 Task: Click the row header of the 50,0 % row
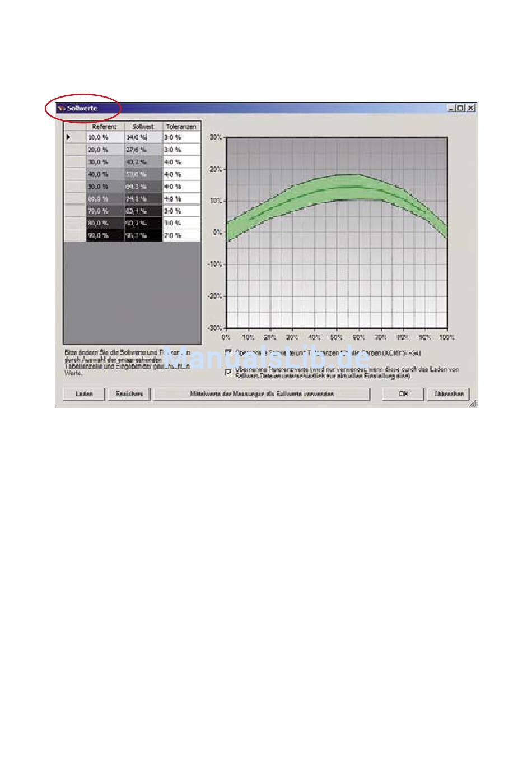coord(75,186)
